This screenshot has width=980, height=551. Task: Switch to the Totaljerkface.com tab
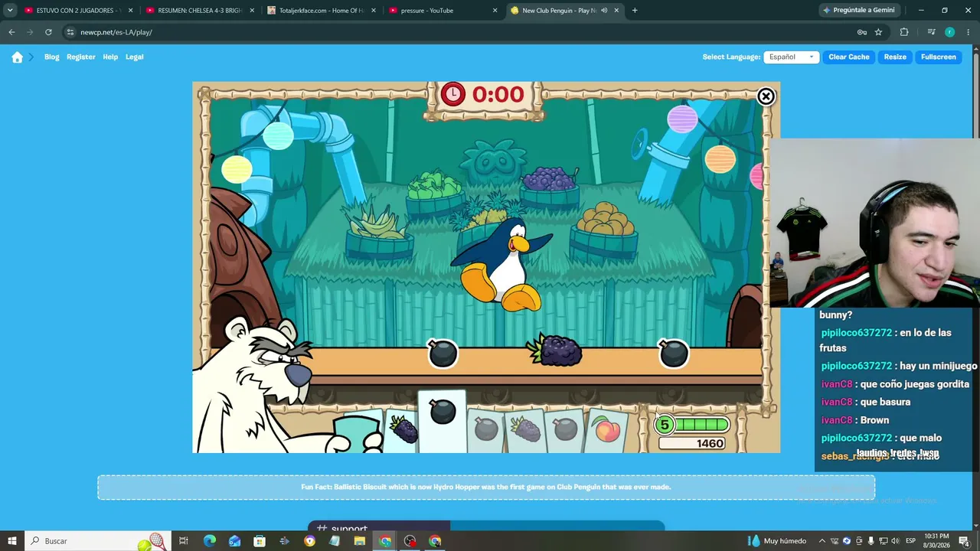(321, 11)
